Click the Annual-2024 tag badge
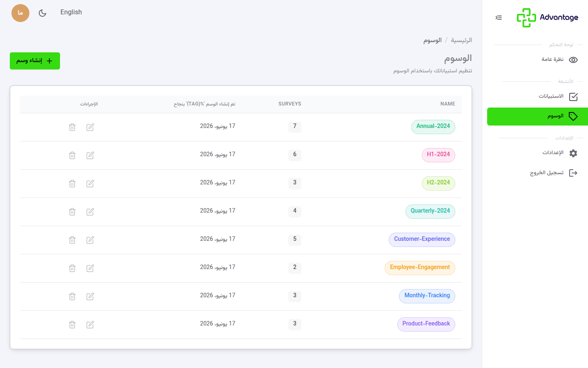This screenshot has height=368, width=588. pyautogui.click(x=433, y=127)
